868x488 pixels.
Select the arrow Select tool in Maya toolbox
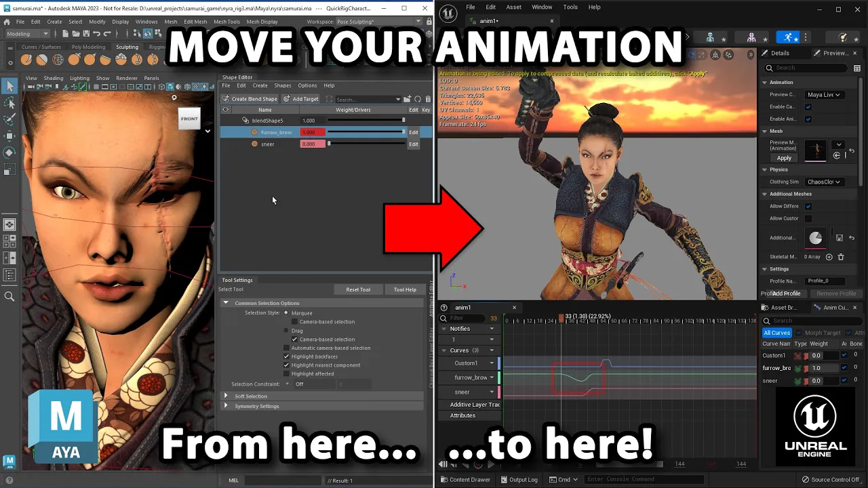[x=9, y=86]
